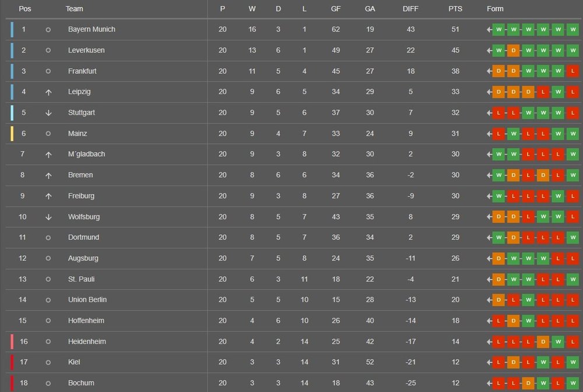
Task: Click the up arrow beside Freiburg
Action: [48, 196]
